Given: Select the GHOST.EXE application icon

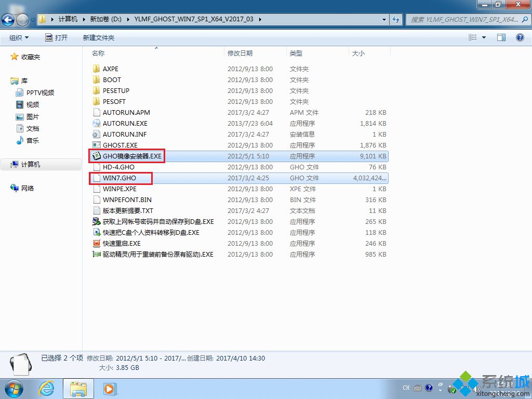Looking at the screenshot, I should tap(97, 145).
